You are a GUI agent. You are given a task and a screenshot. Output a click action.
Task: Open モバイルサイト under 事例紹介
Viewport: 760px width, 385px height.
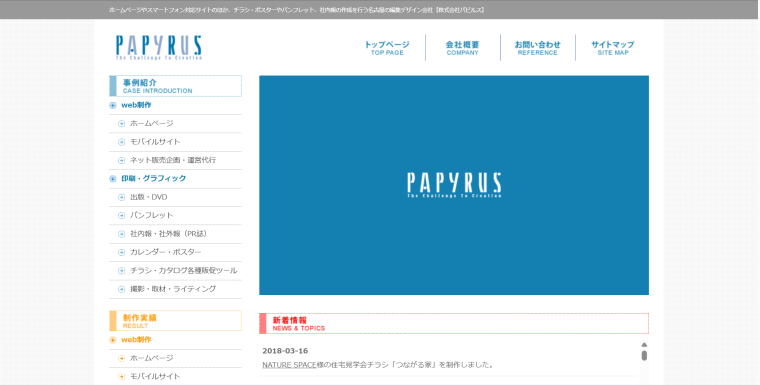(155, 142)
